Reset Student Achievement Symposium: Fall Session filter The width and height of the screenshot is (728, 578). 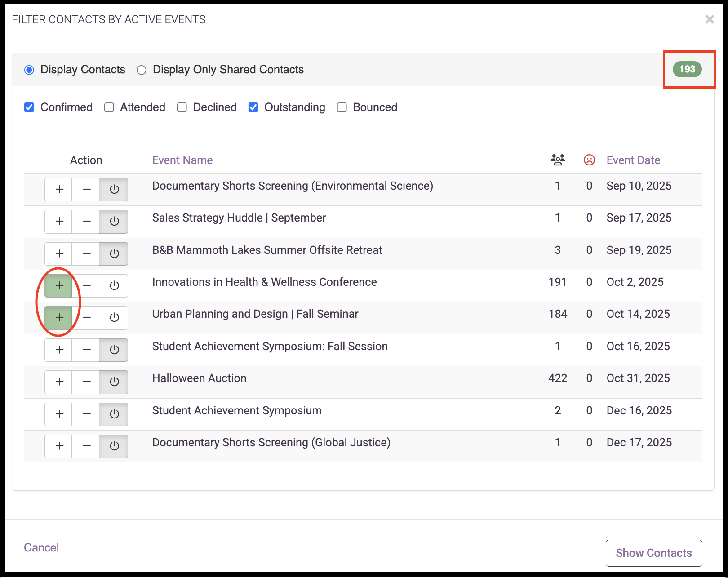click(x=114, y=350)
